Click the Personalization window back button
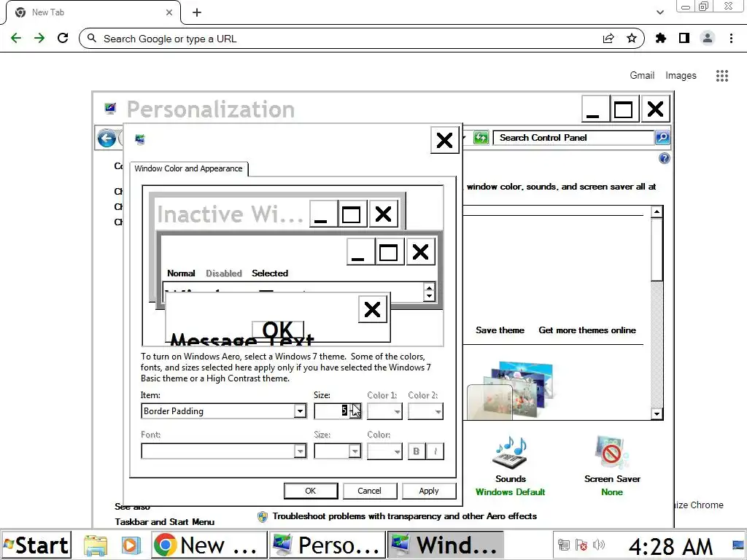Screen dimensions: 747x560 (107, 139)
